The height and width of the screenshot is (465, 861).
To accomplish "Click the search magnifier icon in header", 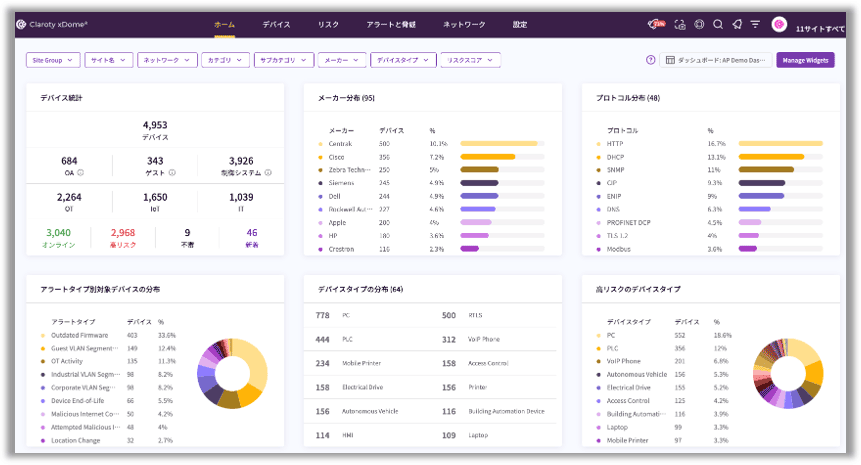I will [x=717, y=23].
